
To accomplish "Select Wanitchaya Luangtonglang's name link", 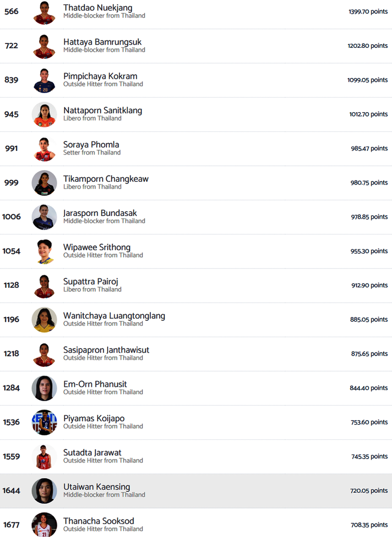I will [114, 316].
